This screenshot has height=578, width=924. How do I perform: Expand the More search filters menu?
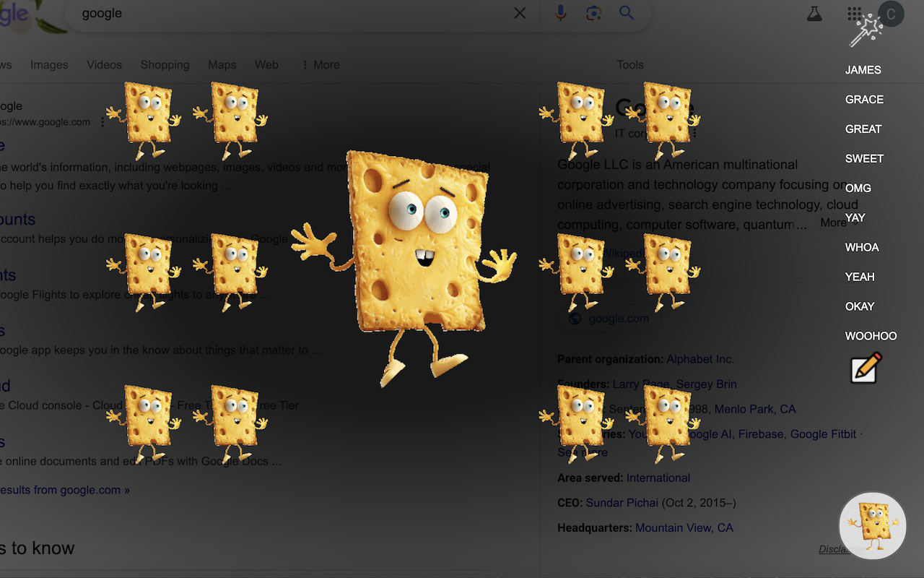(321, 65)
